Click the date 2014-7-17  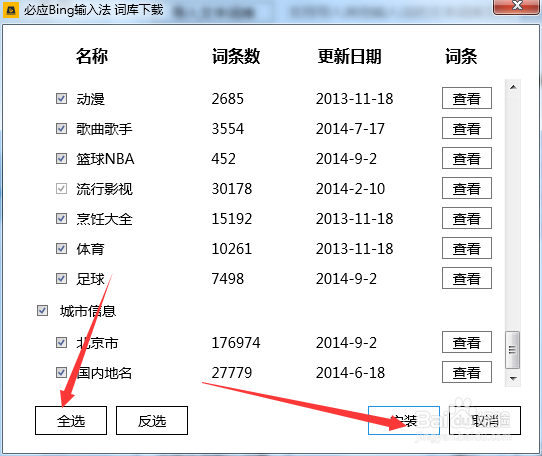click(350, 129)
